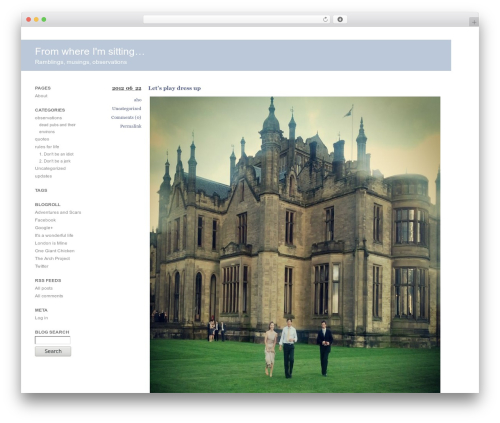The height and width of the screenshot is (423, 500).
Task: Open the About page link
Action: pos(41,96)
